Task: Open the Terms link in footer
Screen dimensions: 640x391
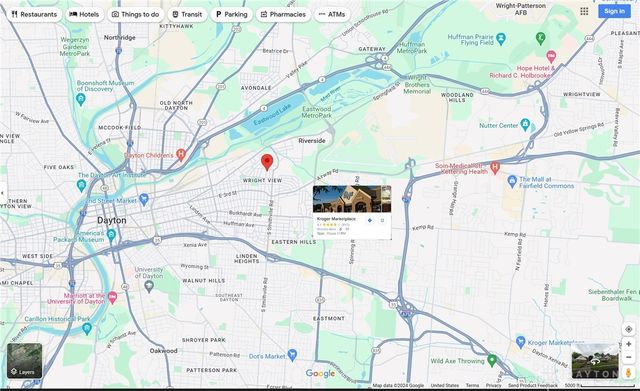Action: [x=472, y=385]
